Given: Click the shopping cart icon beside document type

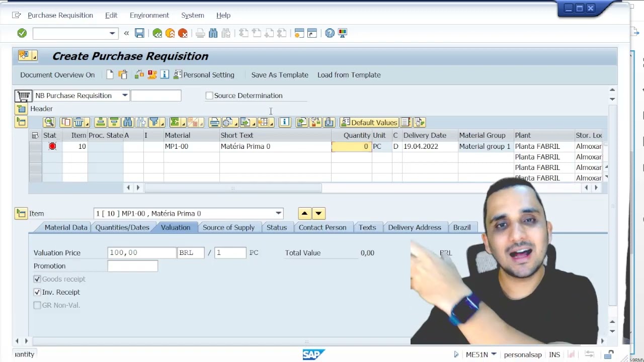Looking at the screenshot, I should (23, 96).
